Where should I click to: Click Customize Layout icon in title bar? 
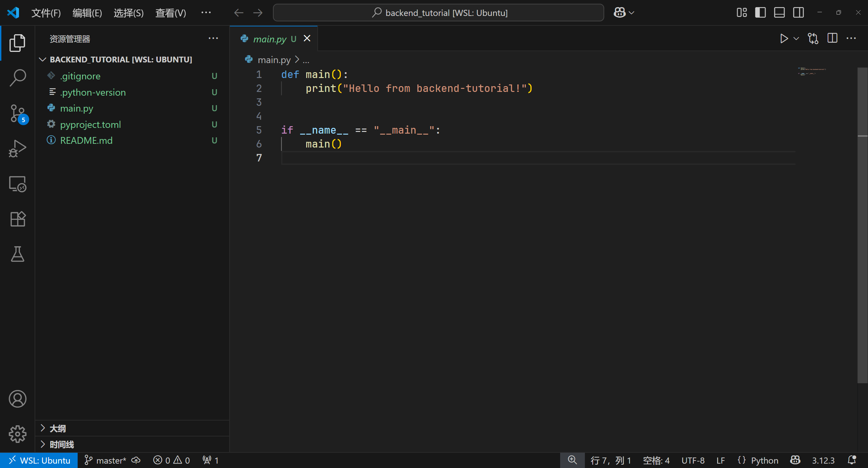click(742, 13)
